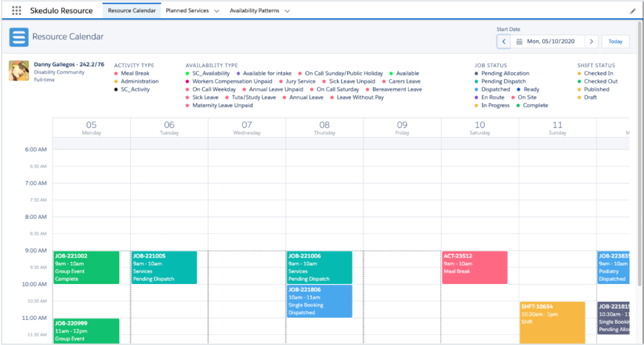644x345 pixels.
Task: Select the 08 Thursday column header
Action: [325, 128]
